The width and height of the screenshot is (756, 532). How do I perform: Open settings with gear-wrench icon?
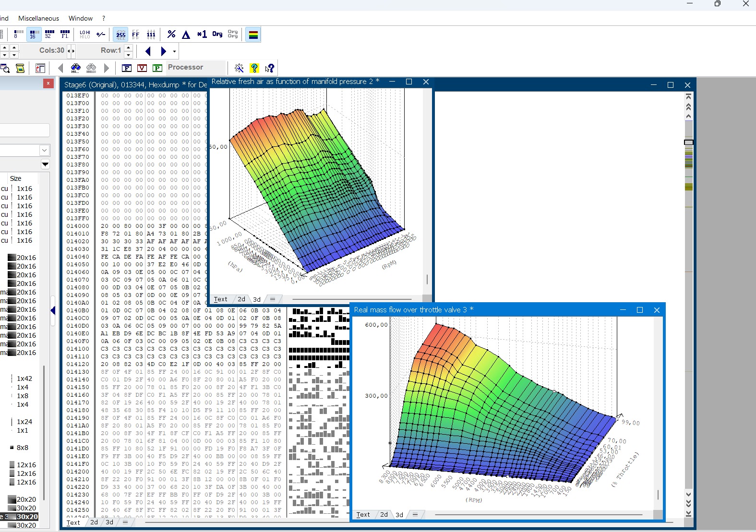[x=239, y=68]
